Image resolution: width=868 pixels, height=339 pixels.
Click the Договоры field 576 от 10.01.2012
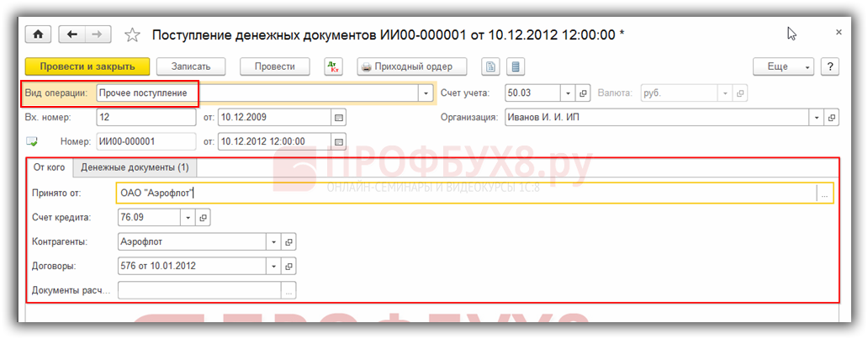coord(193,267)
